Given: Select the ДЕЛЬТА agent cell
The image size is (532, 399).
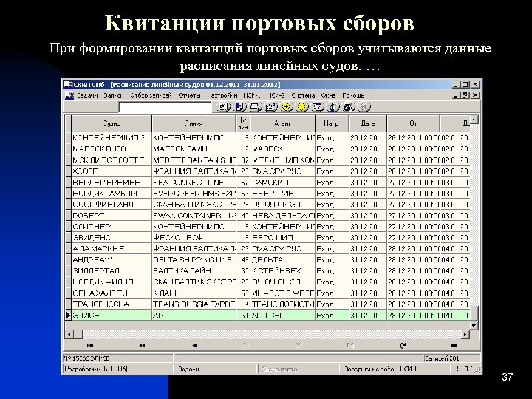Looking at the screenshot, I should [282, 260].
